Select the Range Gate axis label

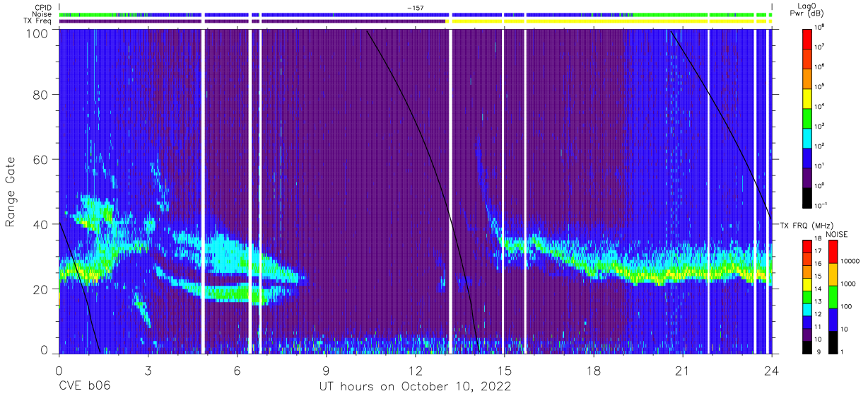click(11, 192)
